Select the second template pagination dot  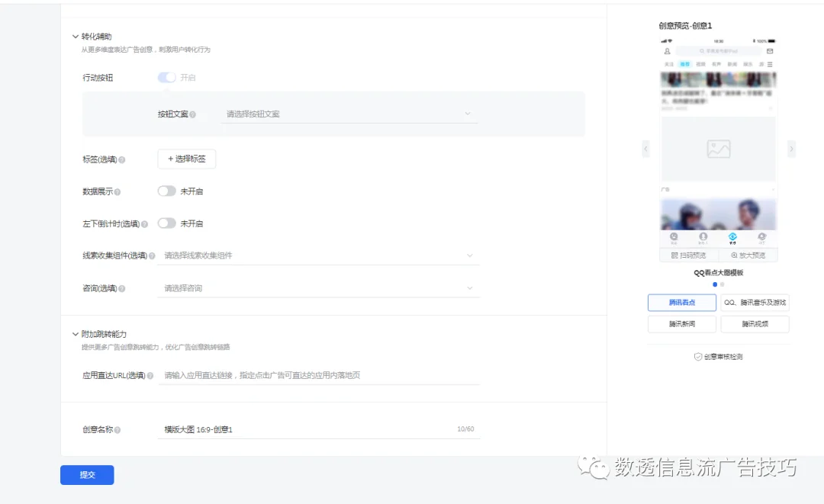(x=722, y=284)
